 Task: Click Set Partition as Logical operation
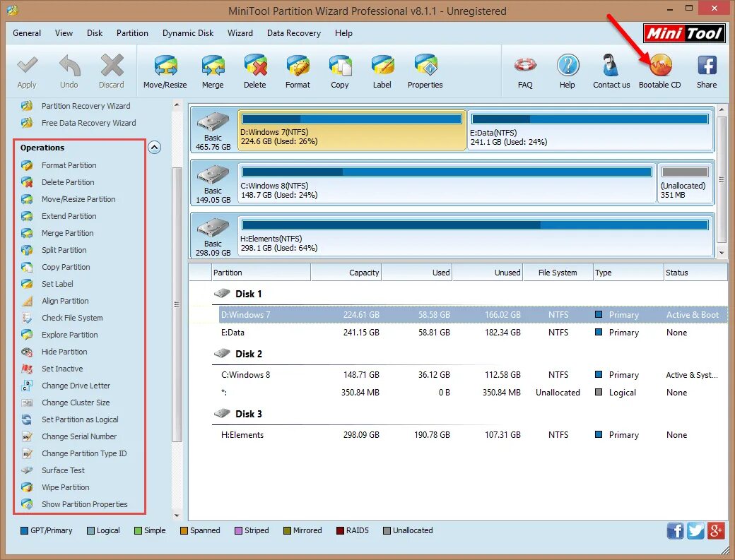tap(80, 419)
